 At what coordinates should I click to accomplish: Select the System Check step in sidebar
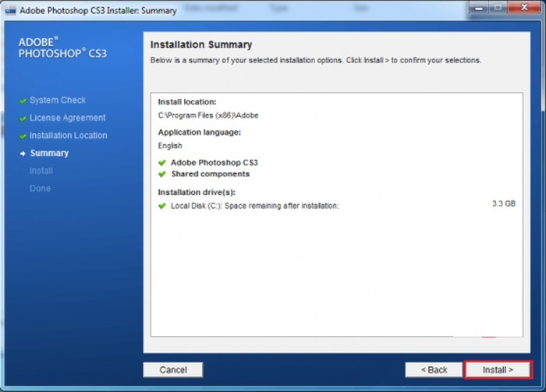[x=58, y=101]
